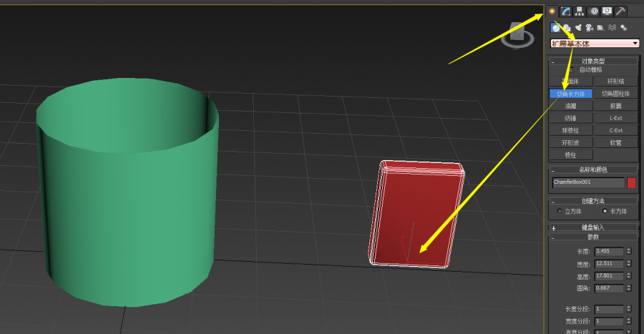Select the 长方体 creation method
The width and height of the screenshot is (644, 334).
tap(605, 212)
